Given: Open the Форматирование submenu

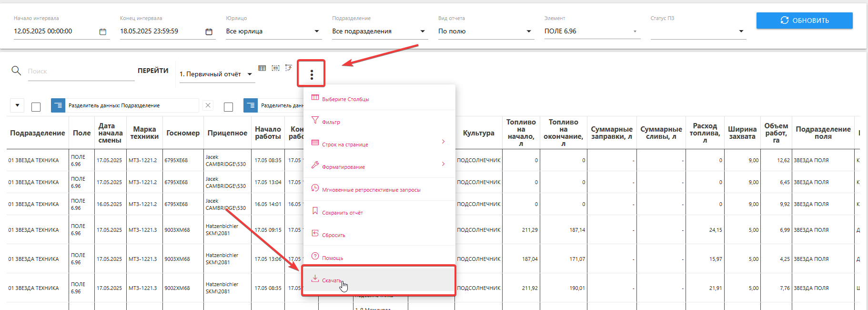Looking at the screenshot, I should [x=343, y=167].
